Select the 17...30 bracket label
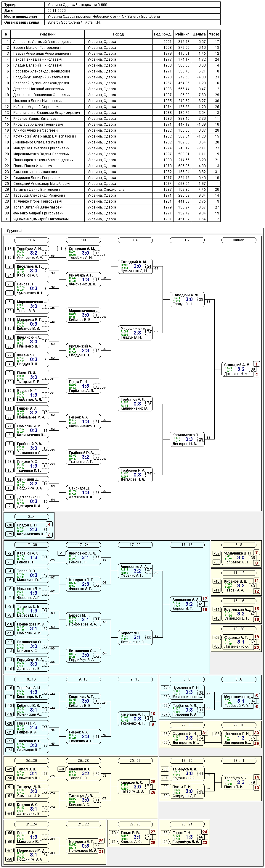The image size is (265, 868). pyautogui.click(x=31, y=545)
